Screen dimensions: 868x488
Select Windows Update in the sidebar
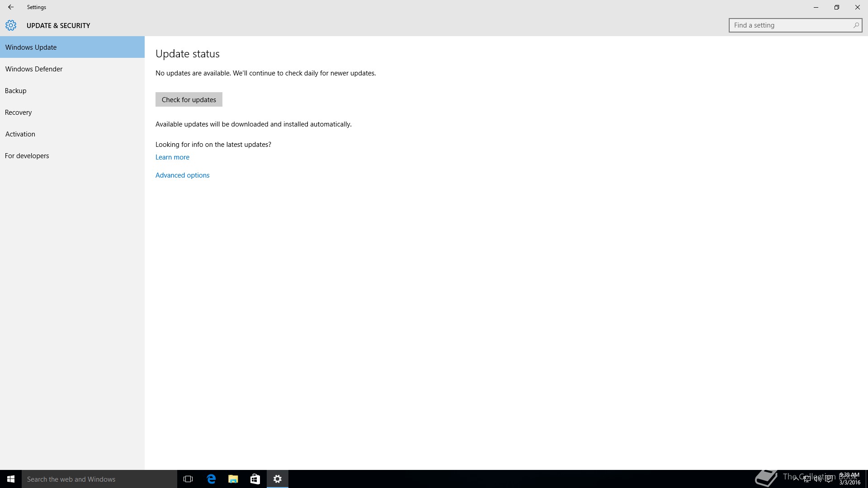(x=72, y=47)
